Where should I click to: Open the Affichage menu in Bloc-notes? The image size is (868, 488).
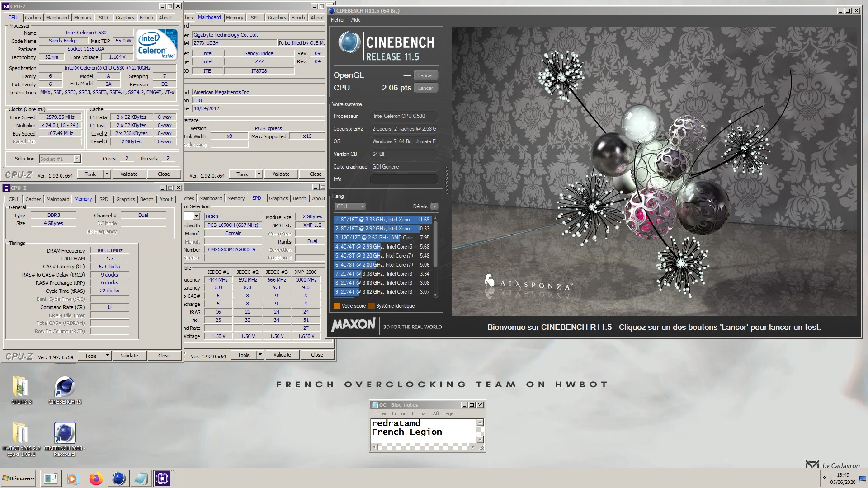pyautogui.click(x=443, y=413)
